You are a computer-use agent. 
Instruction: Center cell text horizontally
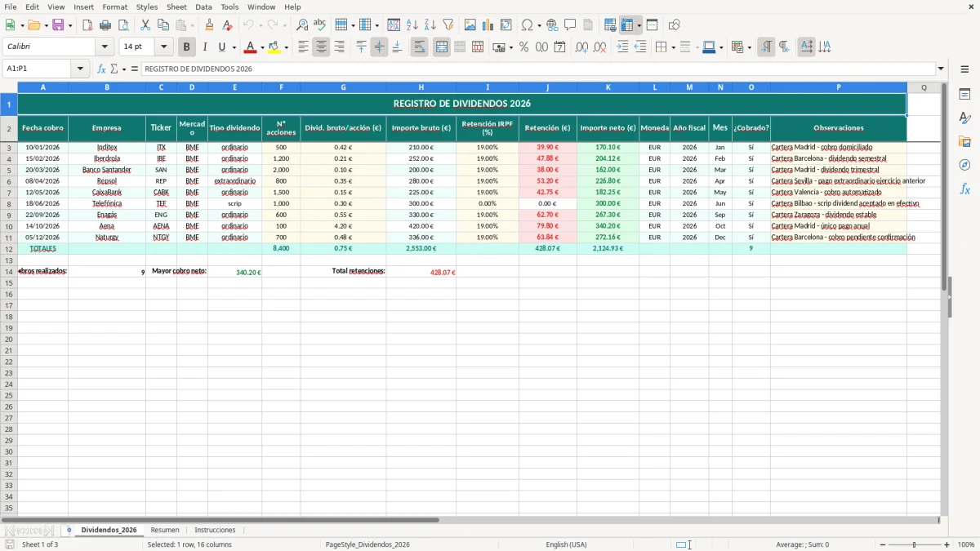[321, 47]
